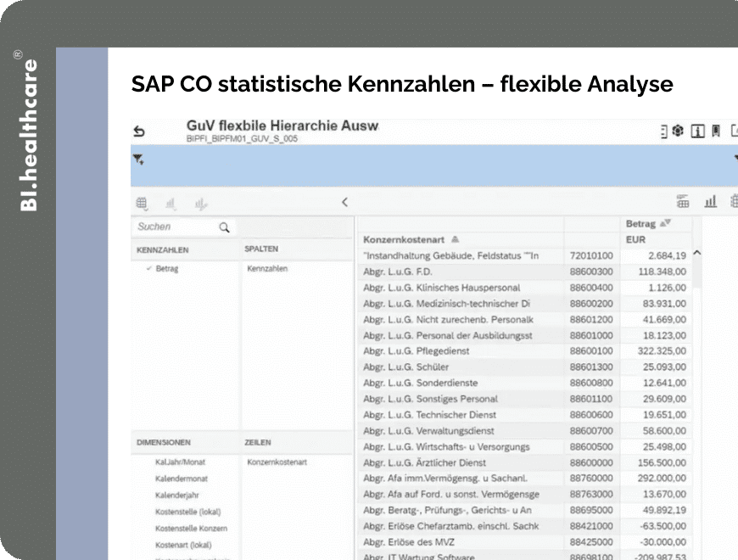Click amount value 292.000,00
Screen dimensions: 738x560
(x=662, y=478)
